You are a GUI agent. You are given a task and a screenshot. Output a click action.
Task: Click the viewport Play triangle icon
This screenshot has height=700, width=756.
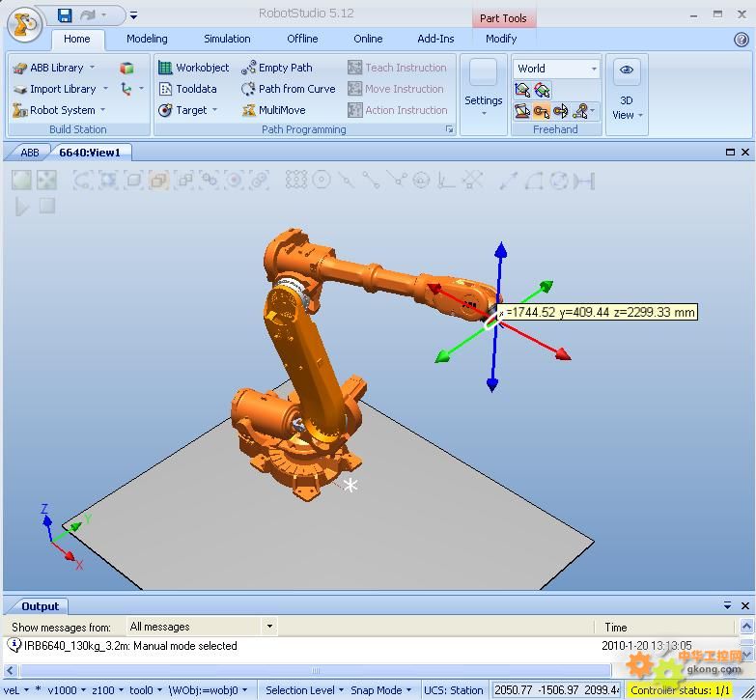click(x=21, y=208)
